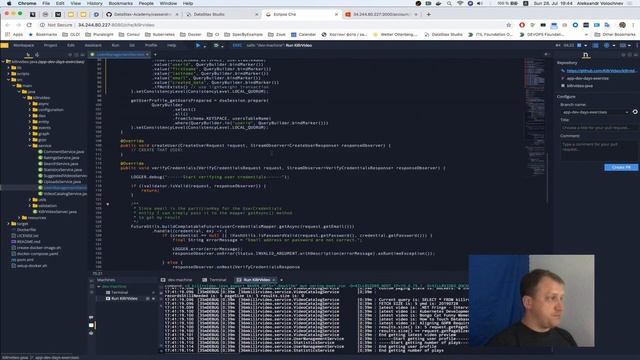Image resolution: width=640 pixels, height=360 pixels.
Task: Open the run command dropdown arrow
Action: tap(204, 46)
